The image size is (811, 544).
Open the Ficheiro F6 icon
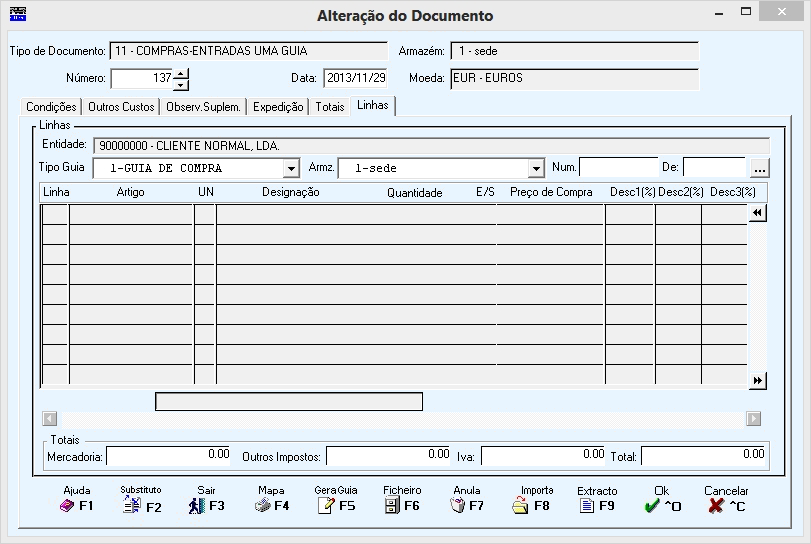pos(392,505)
